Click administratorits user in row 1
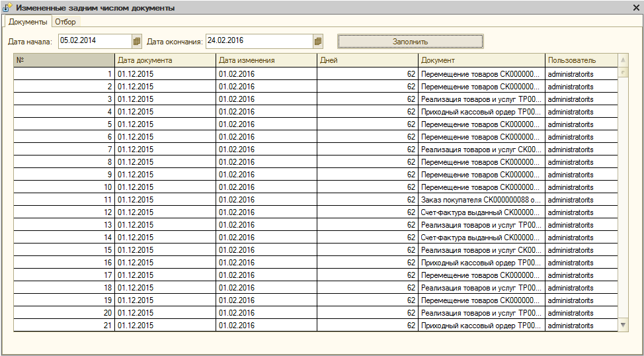This screenshot has height=356, width=644. click(581, 74)
